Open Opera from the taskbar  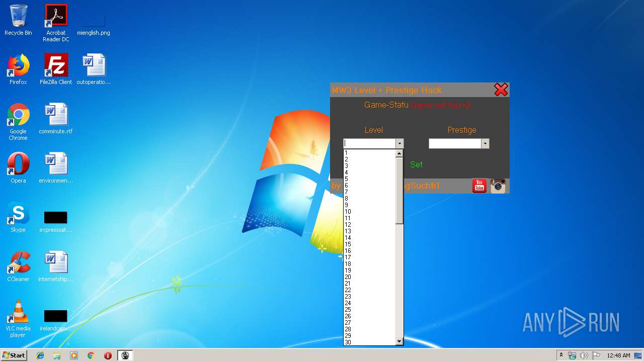[x=108, y=355]
